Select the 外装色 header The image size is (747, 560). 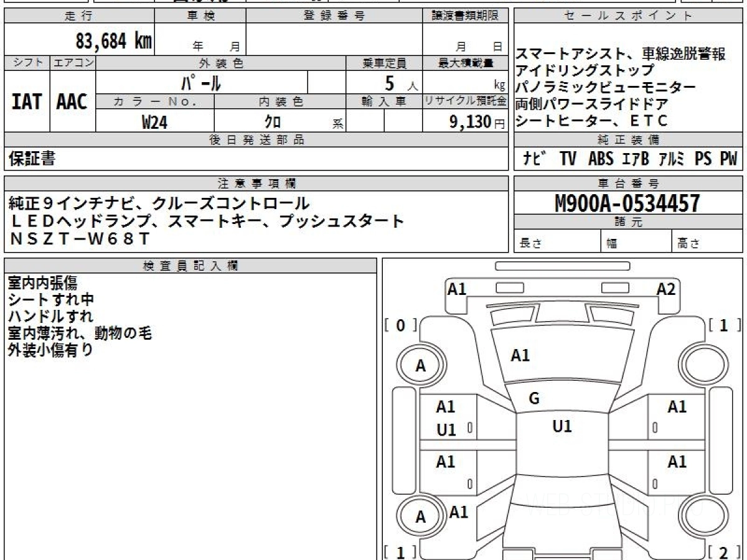[221, 63]
